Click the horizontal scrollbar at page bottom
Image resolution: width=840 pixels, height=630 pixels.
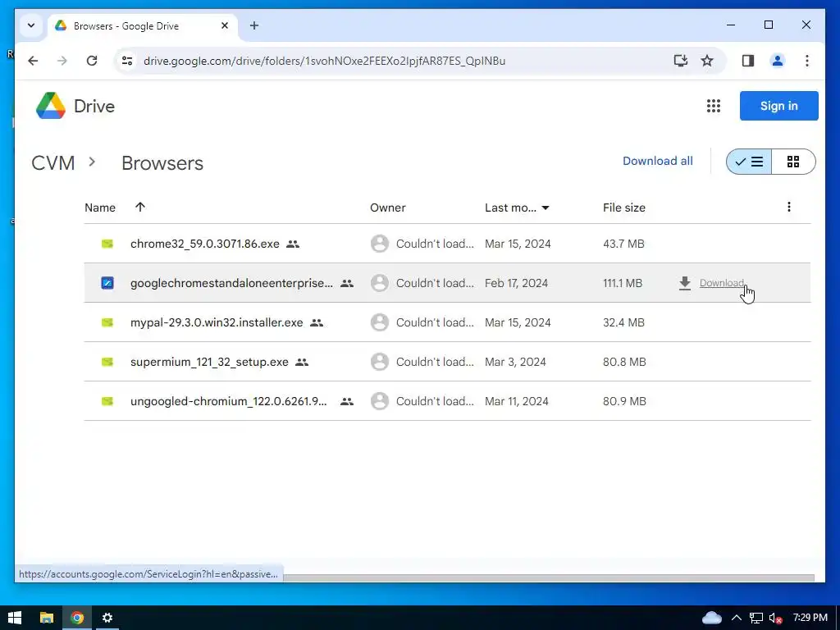[x=549, y=577]
